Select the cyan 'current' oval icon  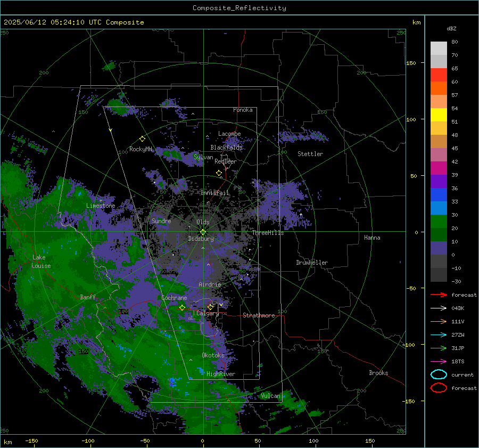coord(439,374)
